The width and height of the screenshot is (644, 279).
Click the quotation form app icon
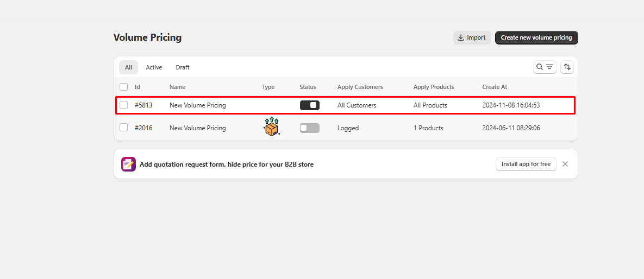128,164
